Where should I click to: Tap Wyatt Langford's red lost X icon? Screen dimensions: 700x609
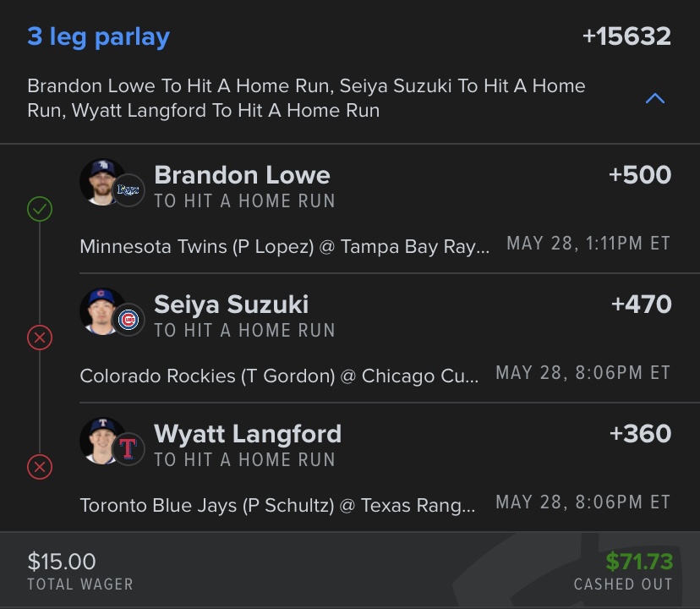40,466
